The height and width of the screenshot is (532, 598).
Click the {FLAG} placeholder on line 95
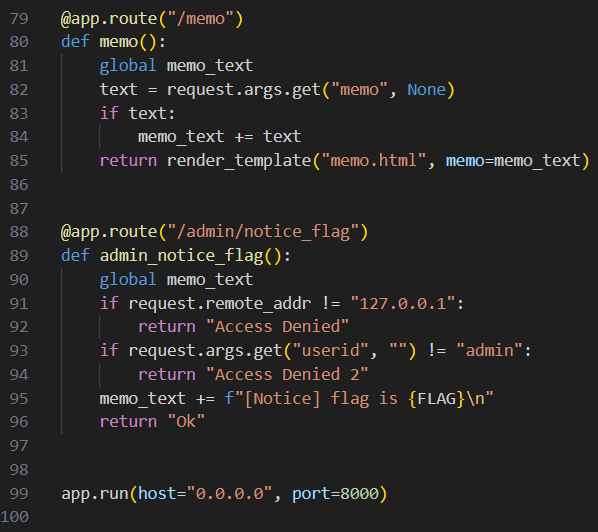(x=436, y=399)
